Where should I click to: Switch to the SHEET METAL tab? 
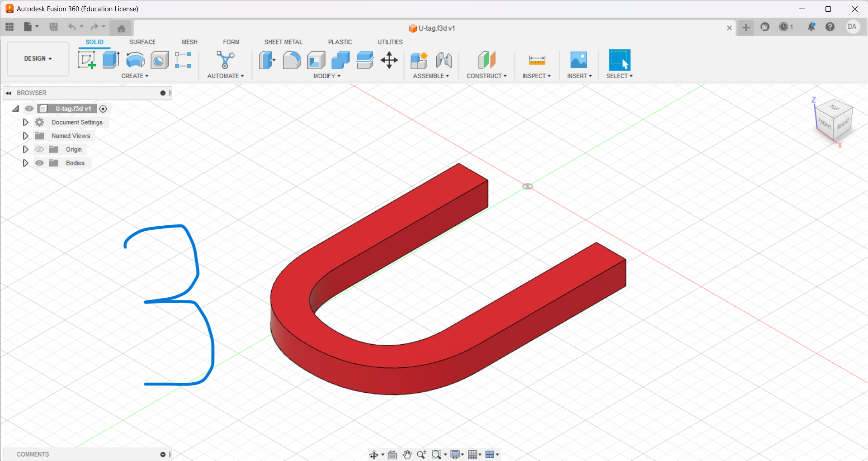283,42
